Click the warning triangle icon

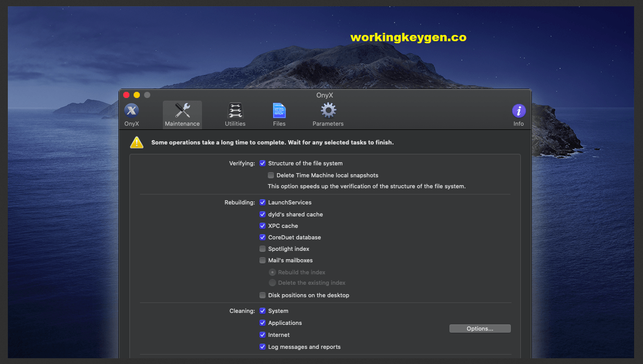(x=136, y=142)
